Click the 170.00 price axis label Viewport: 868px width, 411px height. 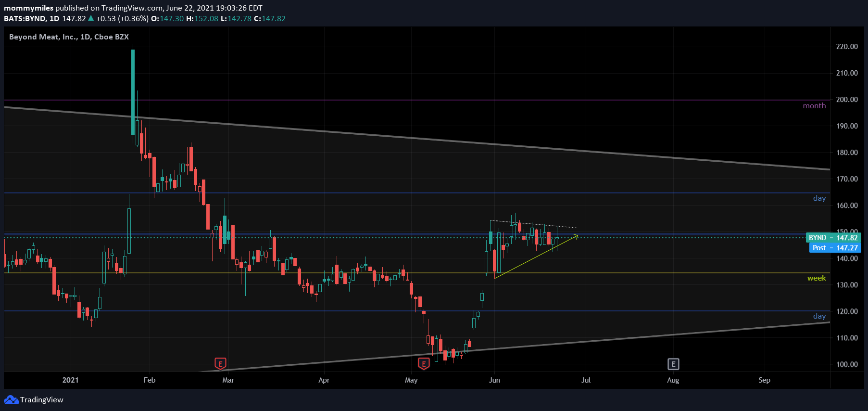click(847, 179)
